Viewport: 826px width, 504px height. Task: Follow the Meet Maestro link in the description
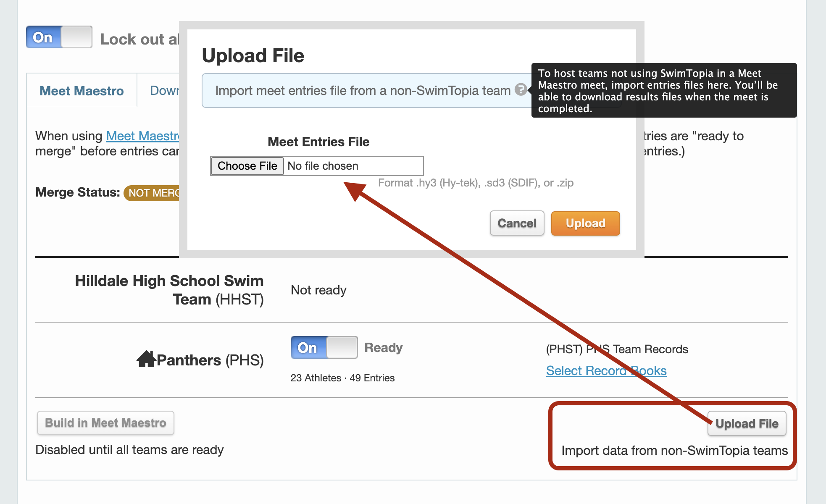click(143, 136)
